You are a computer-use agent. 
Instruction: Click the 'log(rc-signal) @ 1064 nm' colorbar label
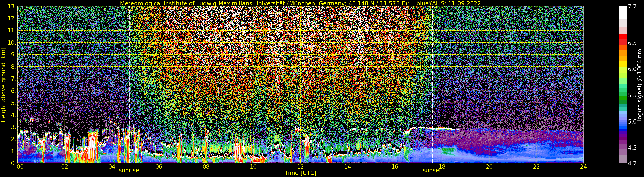point(640,85)
